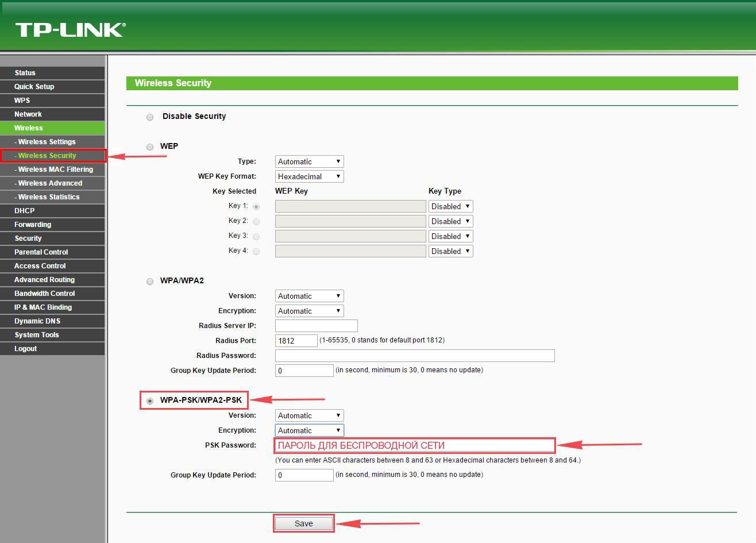
Task: Open the Quick Setup menu
Action: 52,87
